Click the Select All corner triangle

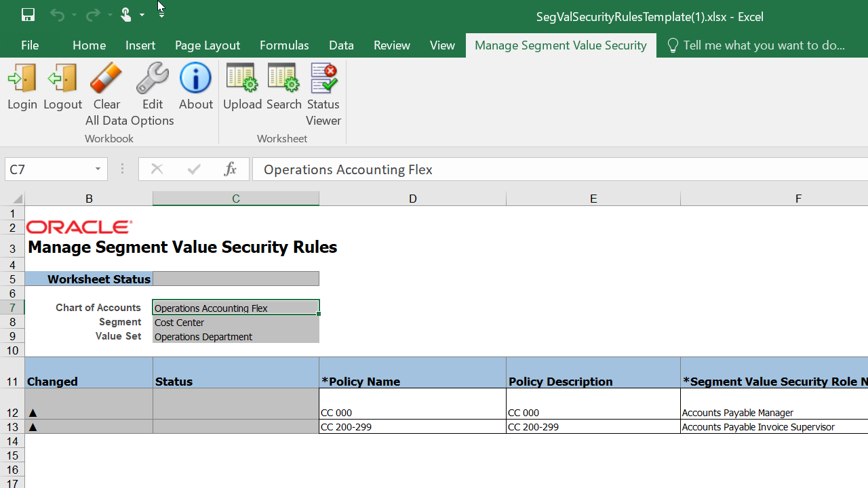[17, 199]
